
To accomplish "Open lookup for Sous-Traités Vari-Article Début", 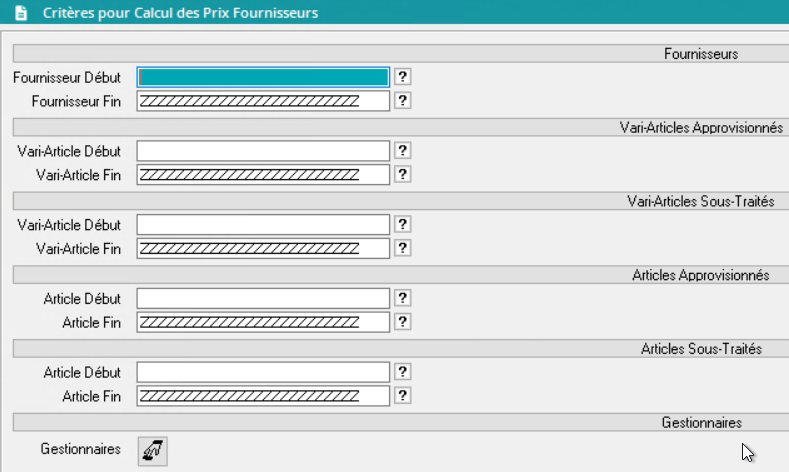I will [x=403, y=224].
